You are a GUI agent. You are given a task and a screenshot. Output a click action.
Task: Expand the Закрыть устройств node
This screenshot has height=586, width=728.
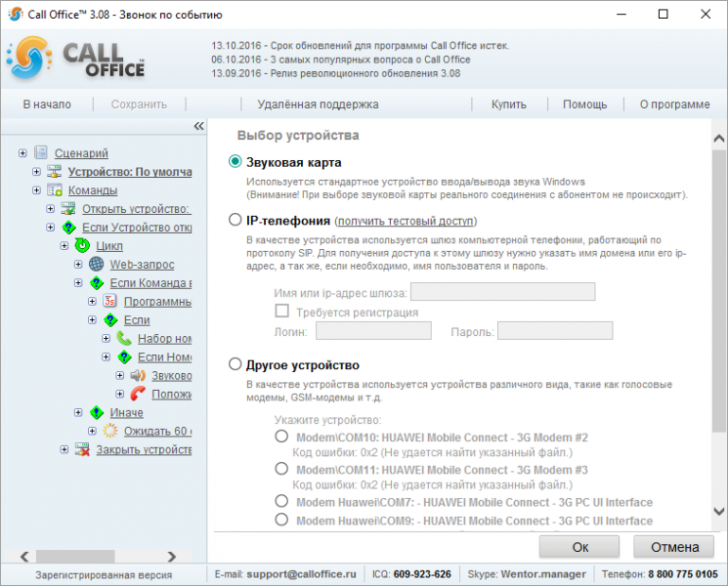pyautogui.click(x=64, y=449)
